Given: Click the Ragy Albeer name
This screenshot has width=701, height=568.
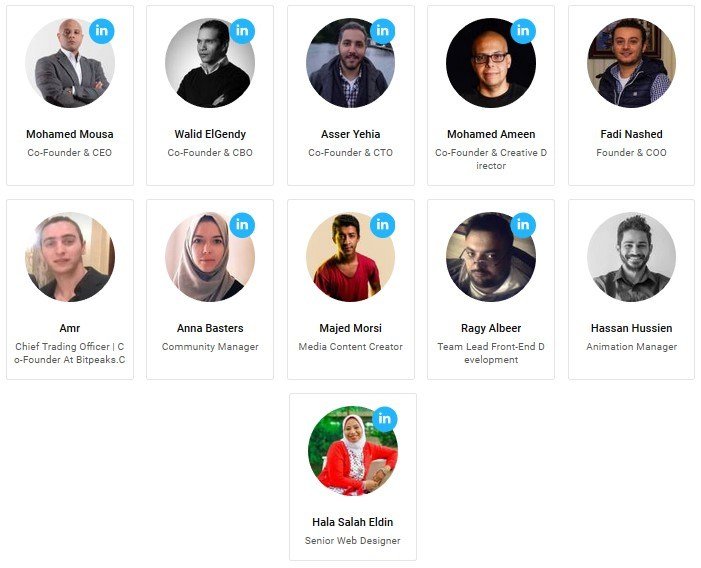Looking at the screenshot, I should pos(491,328).
